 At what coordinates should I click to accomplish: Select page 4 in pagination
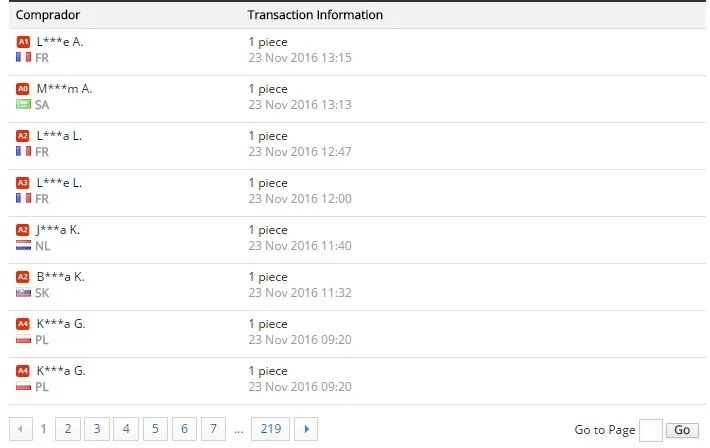(126, 429)
